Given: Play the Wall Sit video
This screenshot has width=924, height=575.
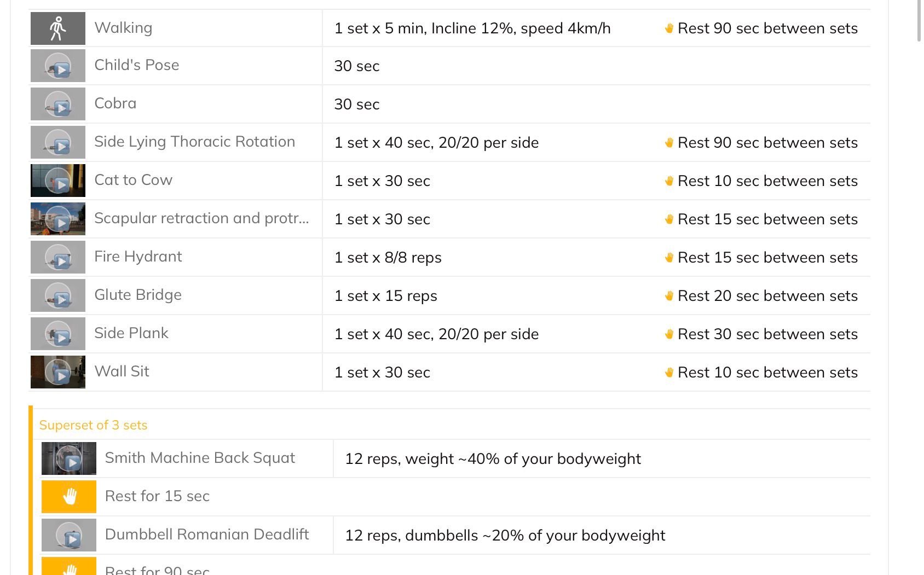Looking at the screenshot, I should point(57,373).
